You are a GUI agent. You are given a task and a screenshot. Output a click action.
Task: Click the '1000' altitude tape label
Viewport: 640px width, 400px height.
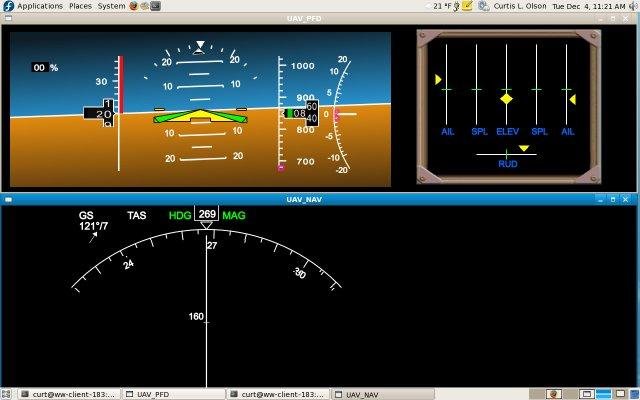click(303, 66)
